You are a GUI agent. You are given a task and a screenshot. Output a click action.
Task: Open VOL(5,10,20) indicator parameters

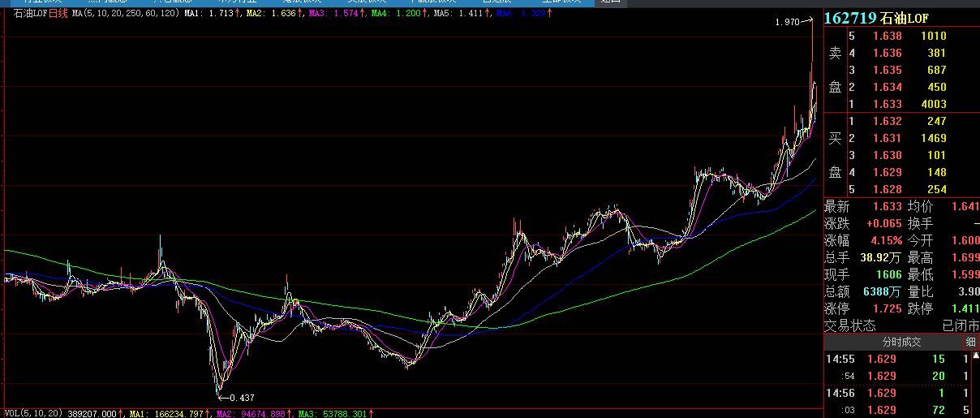(x=32, y=413)
